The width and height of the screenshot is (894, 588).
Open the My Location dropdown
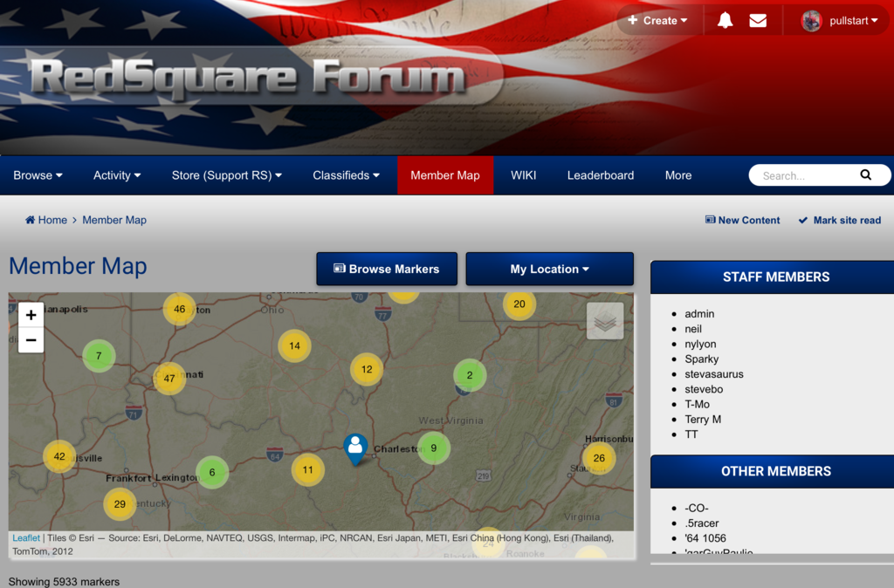(549, 269)
